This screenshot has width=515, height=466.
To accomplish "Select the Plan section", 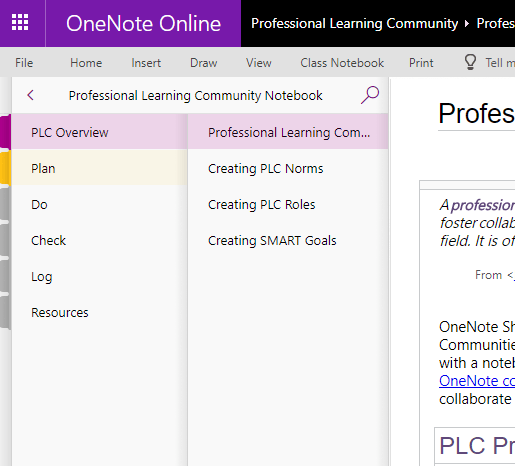I will pos(99,168).
